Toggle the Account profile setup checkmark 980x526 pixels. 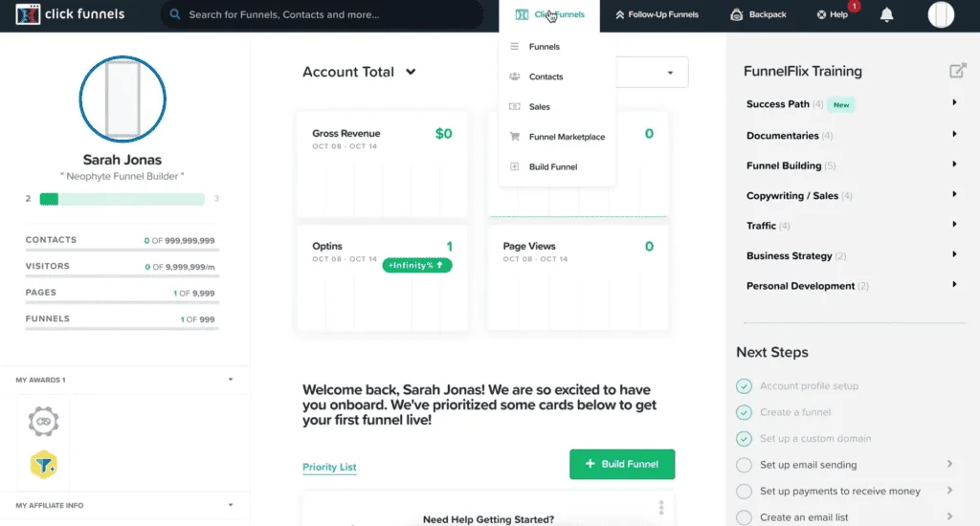point(744,386)
